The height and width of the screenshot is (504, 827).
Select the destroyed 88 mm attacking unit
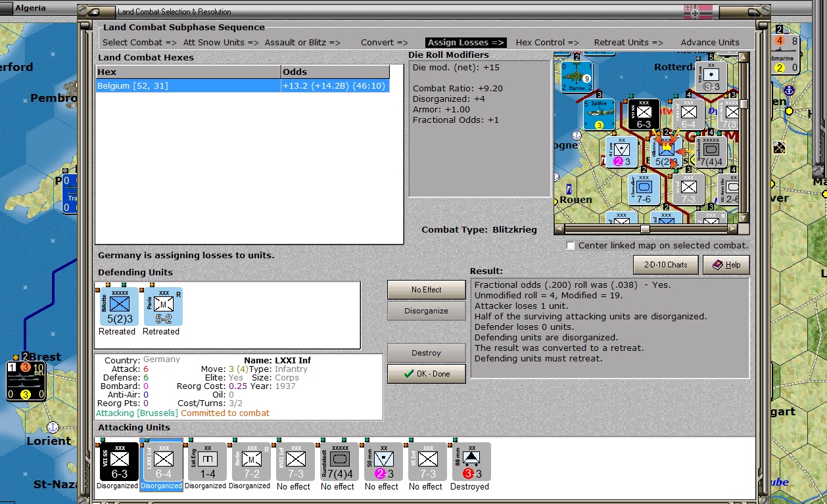[471, 461]
